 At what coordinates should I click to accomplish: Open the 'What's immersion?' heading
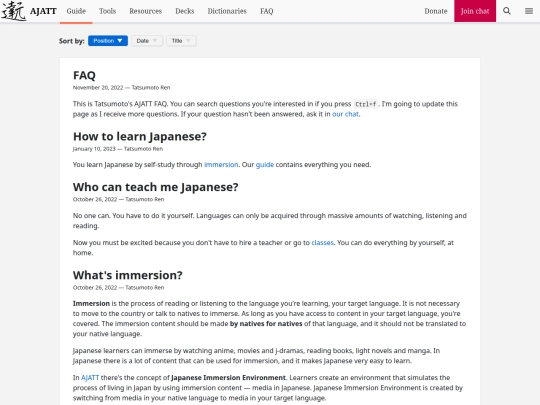tap(128, 275)
